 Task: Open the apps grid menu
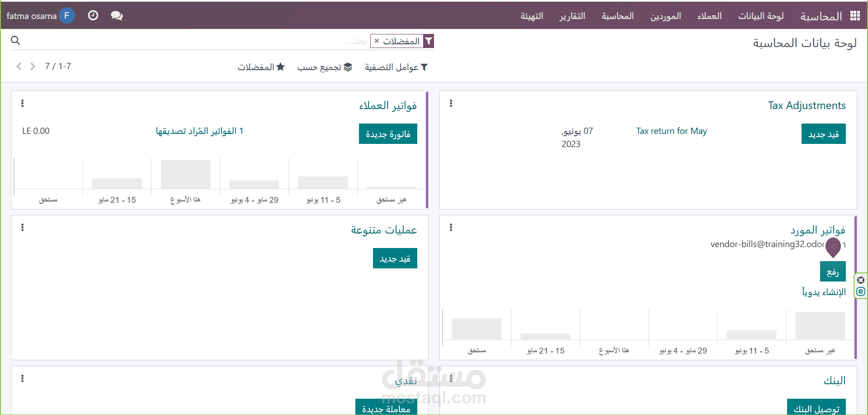coord(854,15)
